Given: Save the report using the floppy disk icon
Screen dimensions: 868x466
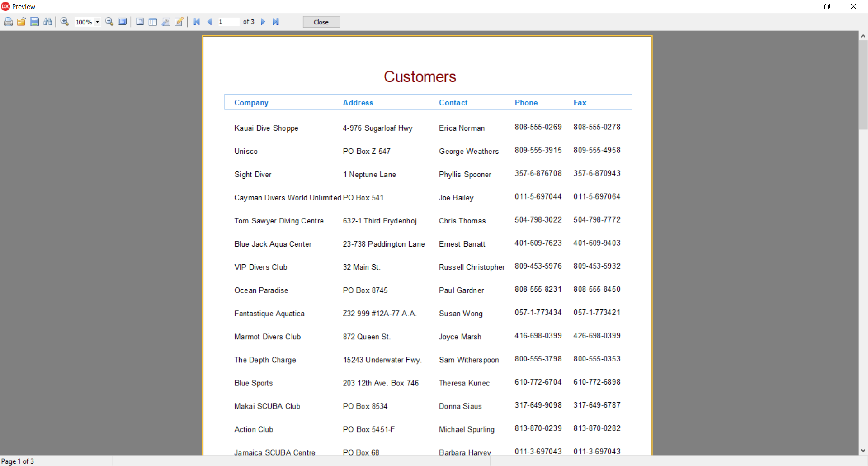Looking at the screenshot, I should coord(34,22).
